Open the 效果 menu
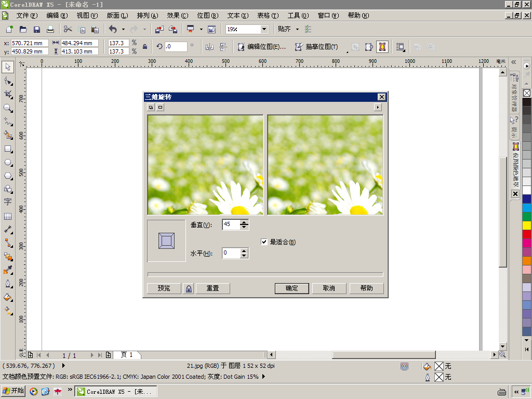532x399 pixels. [178, 16]
